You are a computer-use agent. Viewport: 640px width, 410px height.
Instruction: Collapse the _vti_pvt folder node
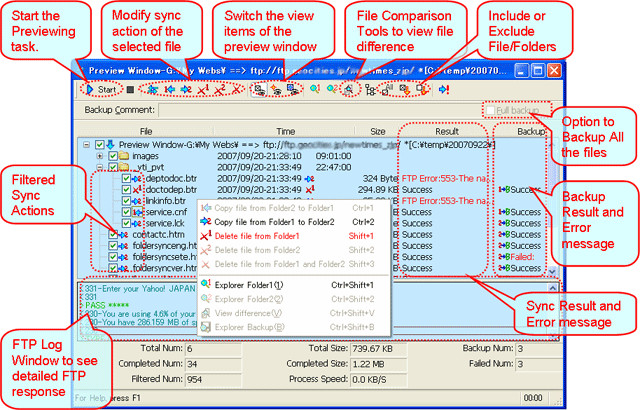pyautogui.click(x=100, y=167)
